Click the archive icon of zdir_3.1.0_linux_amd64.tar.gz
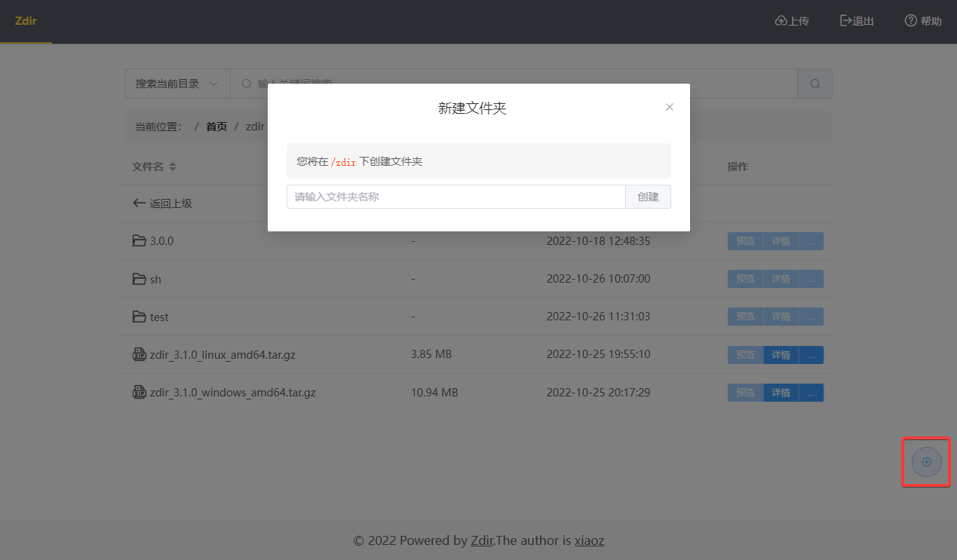957x560 pixels. point(139,354)
